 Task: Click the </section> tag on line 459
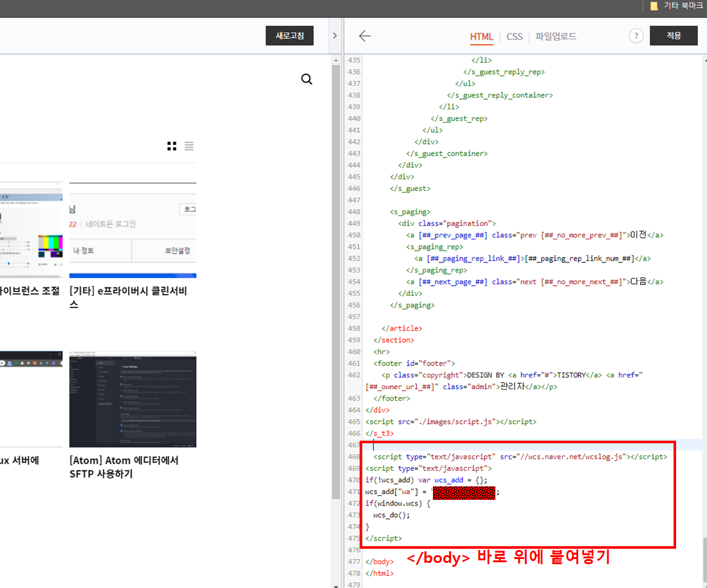(x=394, y=340)
